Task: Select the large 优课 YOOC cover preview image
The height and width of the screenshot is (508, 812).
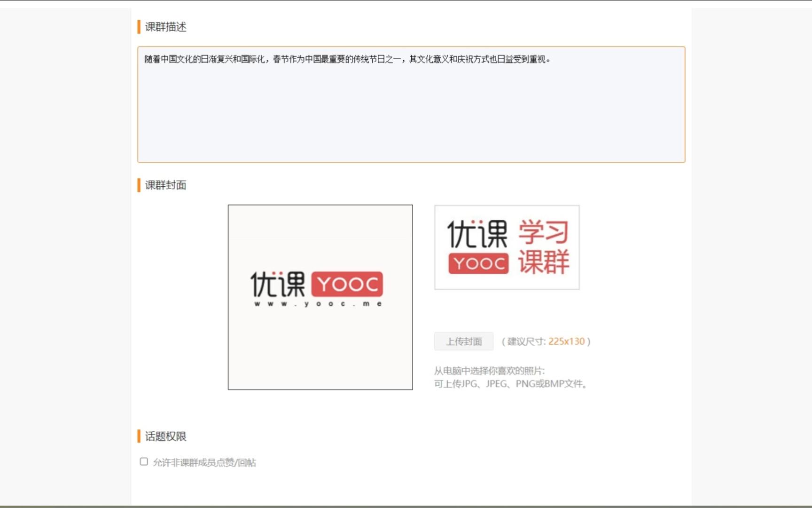Action: [x=320, y=297]
